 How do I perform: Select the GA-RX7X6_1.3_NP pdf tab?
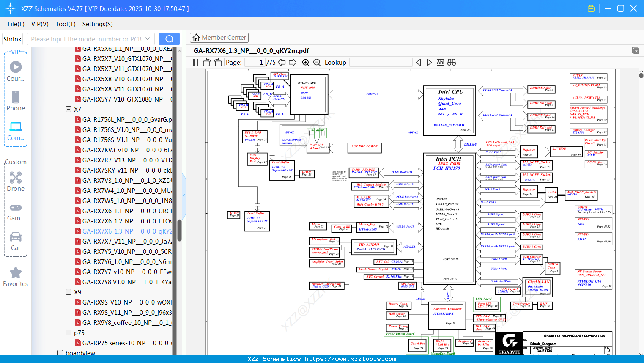tap(251, 50)
